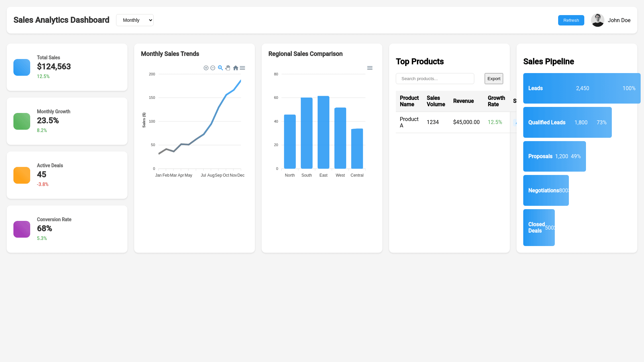The height and width of the screenshot is (362, 644).
Task: Click zoom in icon on sales trends chart
Action: click(x=206, y=68)
